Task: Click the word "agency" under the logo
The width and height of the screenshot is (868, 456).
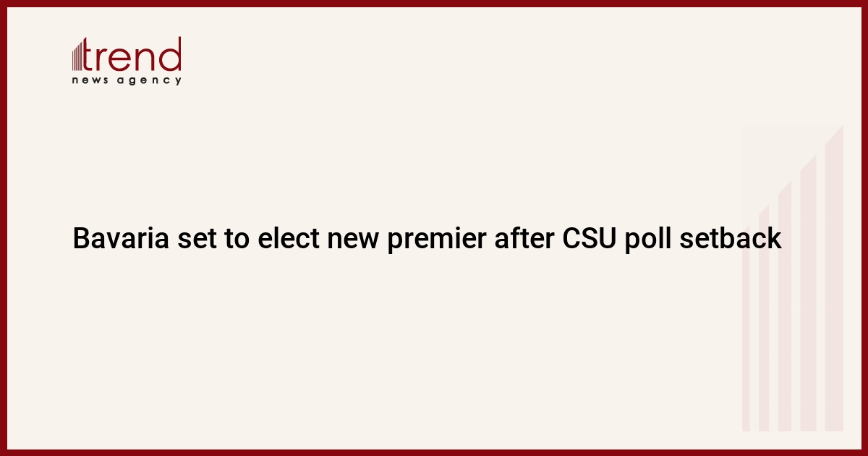Action: point(150,81)
